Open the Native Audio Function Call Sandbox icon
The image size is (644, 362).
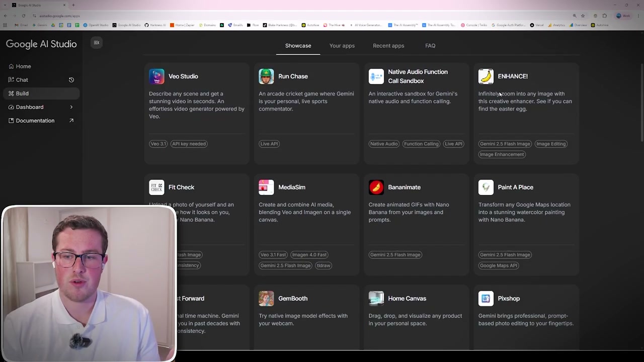[376, 76]
